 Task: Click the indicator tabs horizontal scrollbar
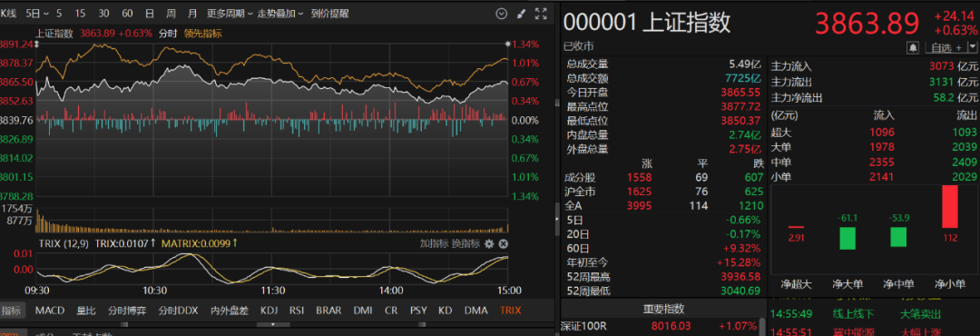click(273, 324)
